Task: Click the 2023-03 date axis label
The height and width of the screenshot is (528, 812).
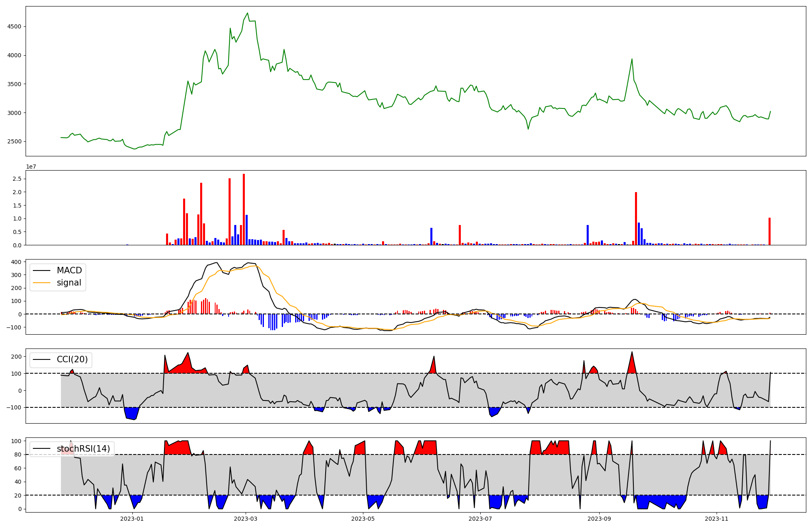Action: pyautogui.click(x=245, y=519)
